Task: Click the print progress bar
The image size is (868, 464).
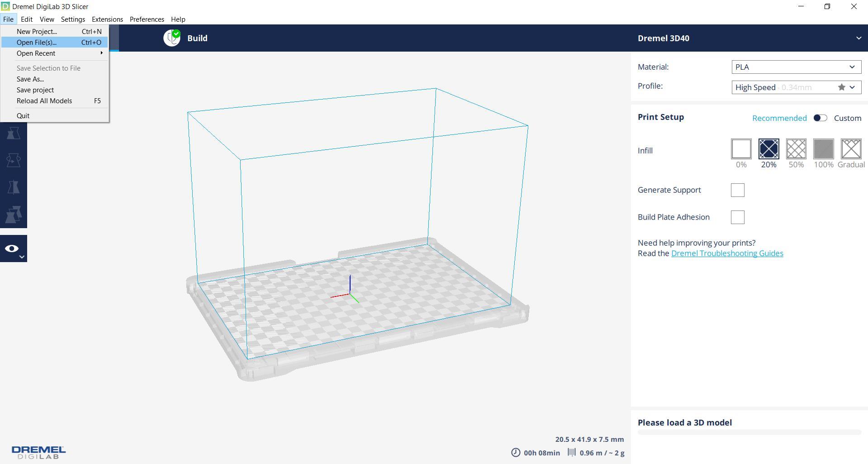Action: pyautogui.click(x=749, y=432)
